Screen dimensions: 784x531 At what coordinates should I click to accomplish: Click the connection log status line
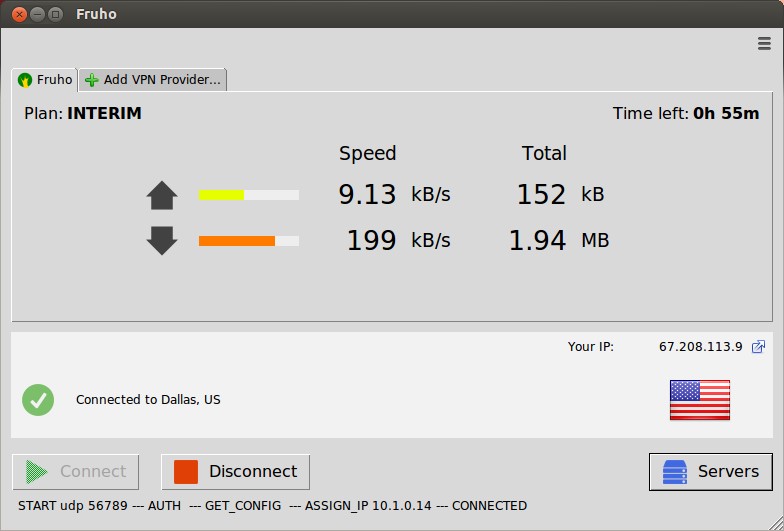pyautogui.click(x=272, y=506)
